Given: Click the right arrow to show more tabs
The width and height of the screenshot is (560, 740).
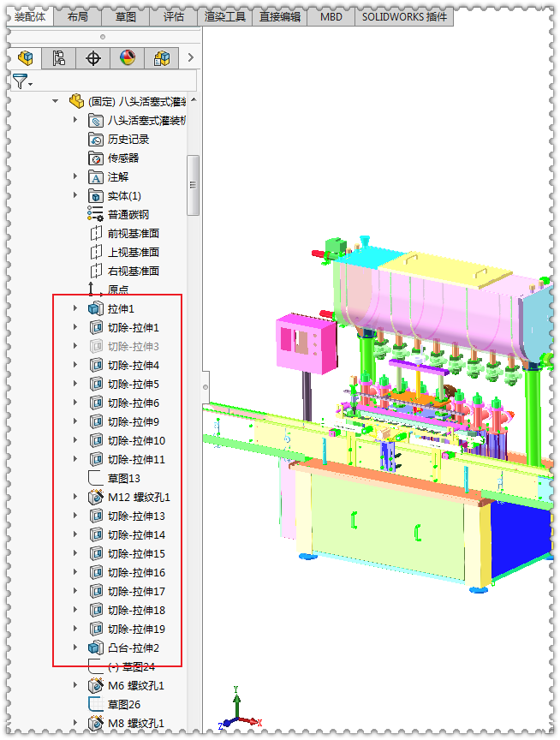Looking at the screenshot, I should coord(190,58).
